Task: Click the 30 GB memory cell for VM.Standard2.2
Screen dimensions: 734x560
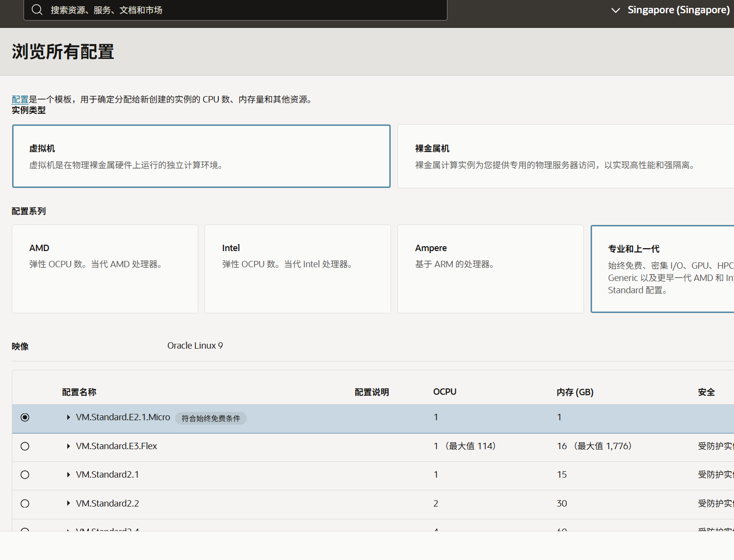Action: [x=562, y=504]
